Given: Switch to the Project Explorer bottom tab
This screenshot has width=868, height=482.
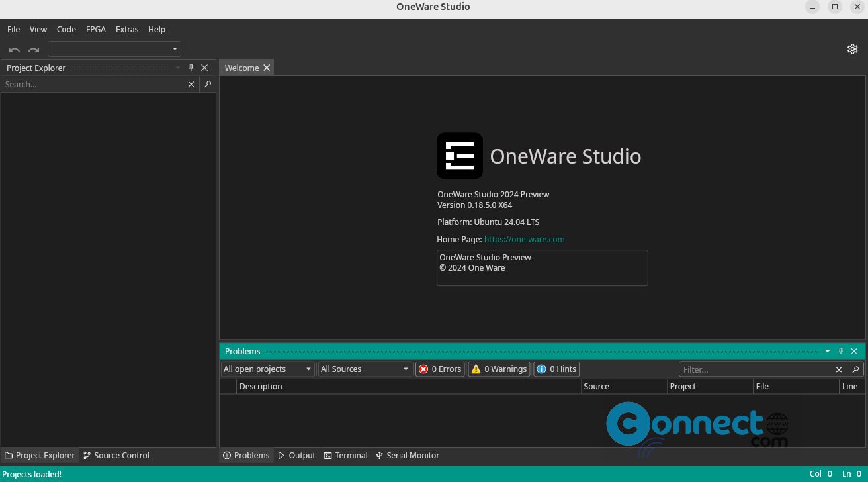Looking at the screenshot, I should tap(40, 455).
